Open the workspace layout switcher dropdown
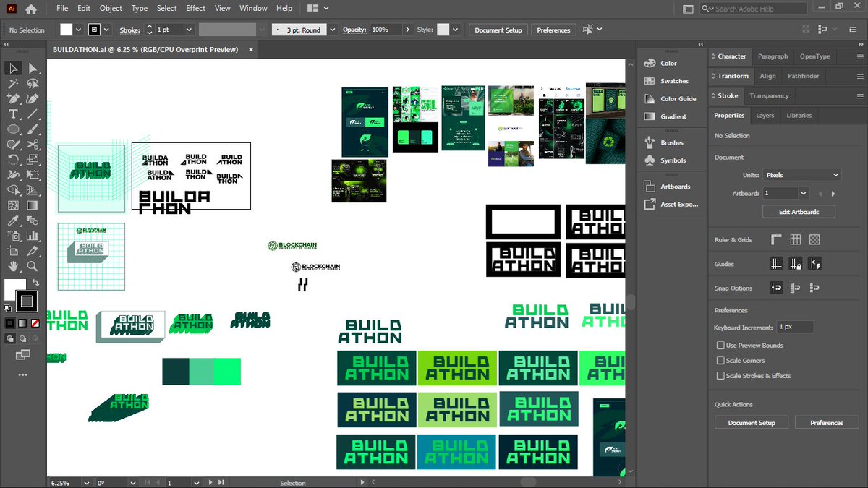 (318, 9)
